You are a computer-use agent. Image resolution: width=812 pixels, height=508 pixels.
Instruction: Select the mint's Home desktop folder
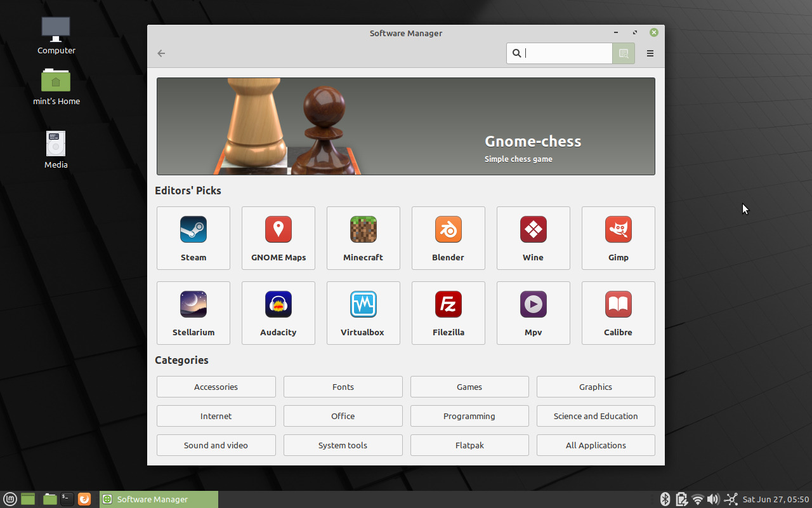[x=56, y=87]
